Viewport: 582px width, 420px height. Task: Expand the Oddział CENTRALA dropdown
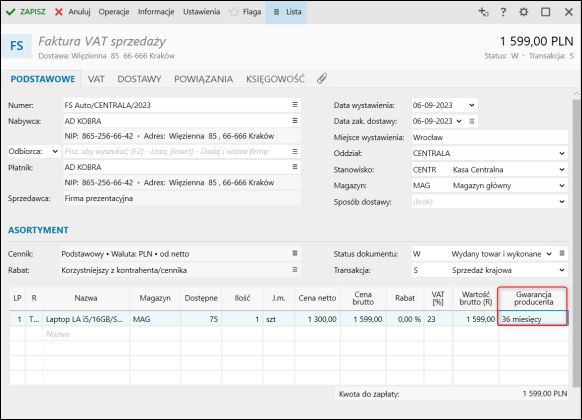click(562, 153)
